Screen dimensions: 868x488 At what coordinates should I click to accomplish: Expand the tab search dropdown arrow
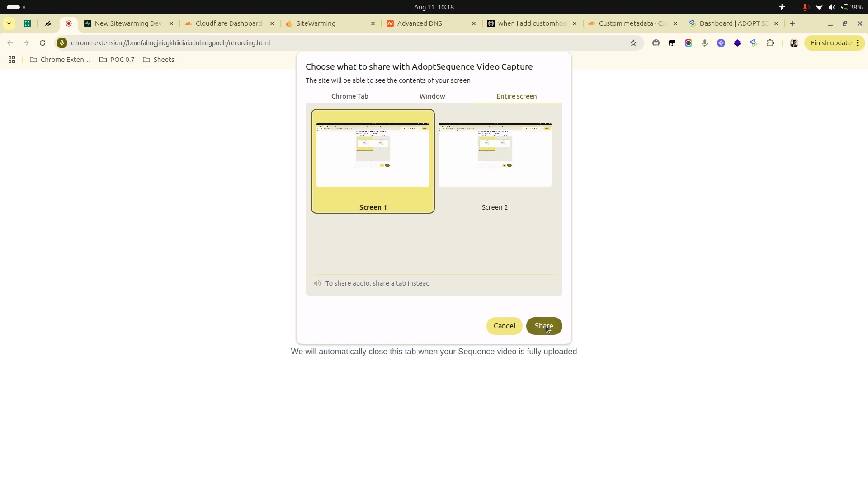pos(9,23)
